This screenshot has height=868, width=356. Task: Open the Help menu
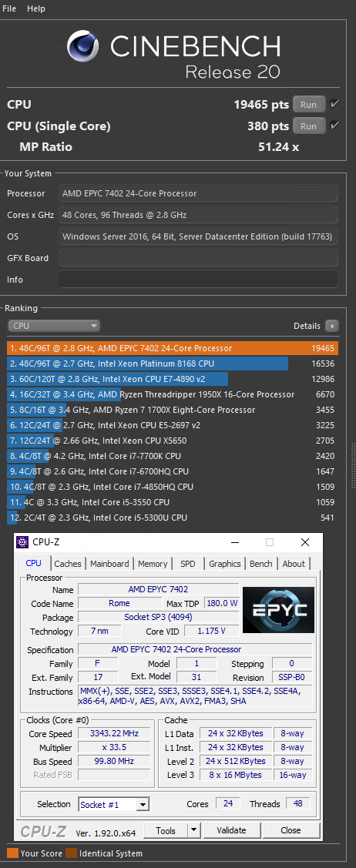click(36, 9)
